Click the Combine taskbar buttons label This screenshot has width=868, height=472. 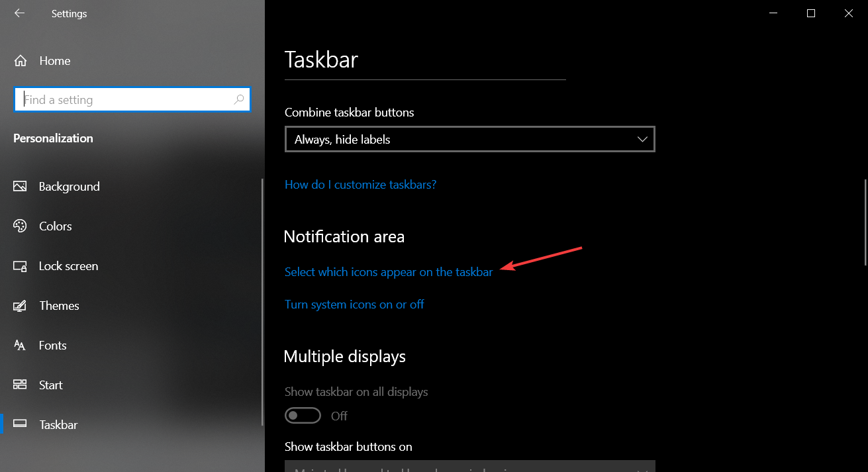[x=350, y=113]
